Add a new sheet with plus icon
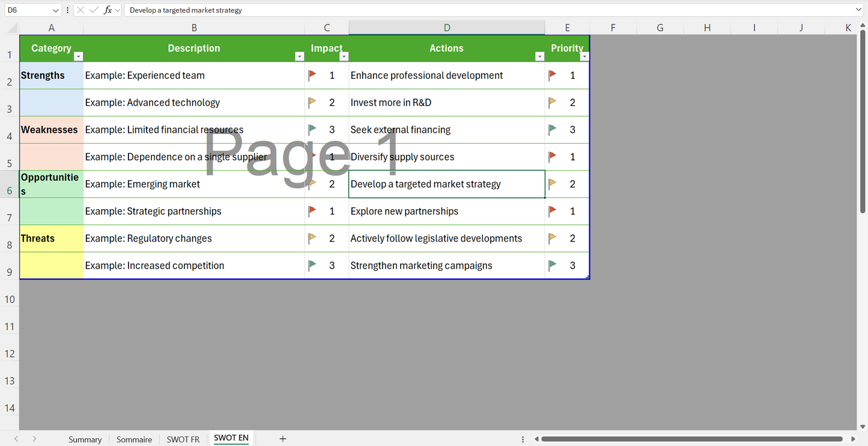Screen dimensions: 868x446 282,439
